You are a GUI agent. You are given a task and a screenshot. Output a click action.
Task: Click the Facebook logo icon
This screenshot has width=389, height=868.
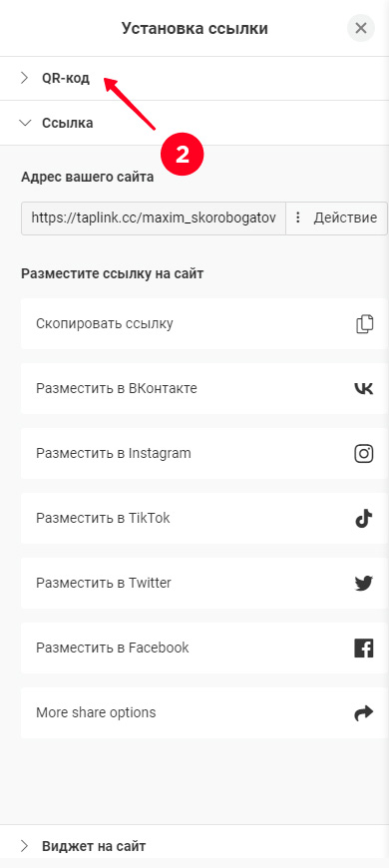coord(364,648)
